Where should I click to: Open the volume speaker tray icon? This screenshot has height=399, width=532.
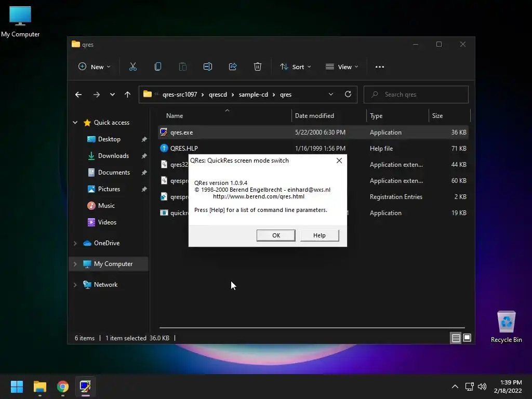point(482,387)
